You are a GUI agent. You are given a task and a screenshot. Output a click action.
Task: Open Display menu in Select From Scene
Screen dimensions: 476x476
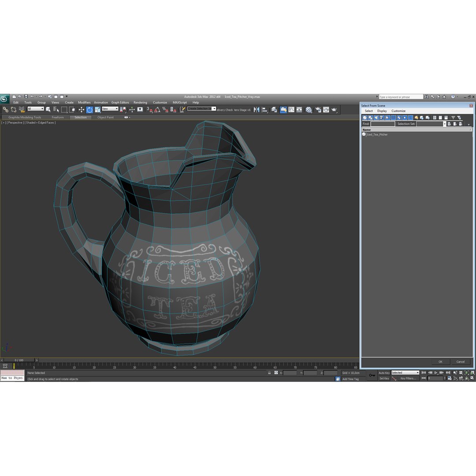pos(382,111)
